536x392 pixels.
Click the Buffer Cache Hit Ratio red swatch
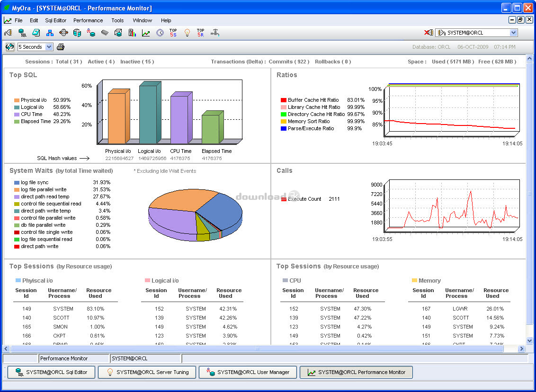(284, 100)
